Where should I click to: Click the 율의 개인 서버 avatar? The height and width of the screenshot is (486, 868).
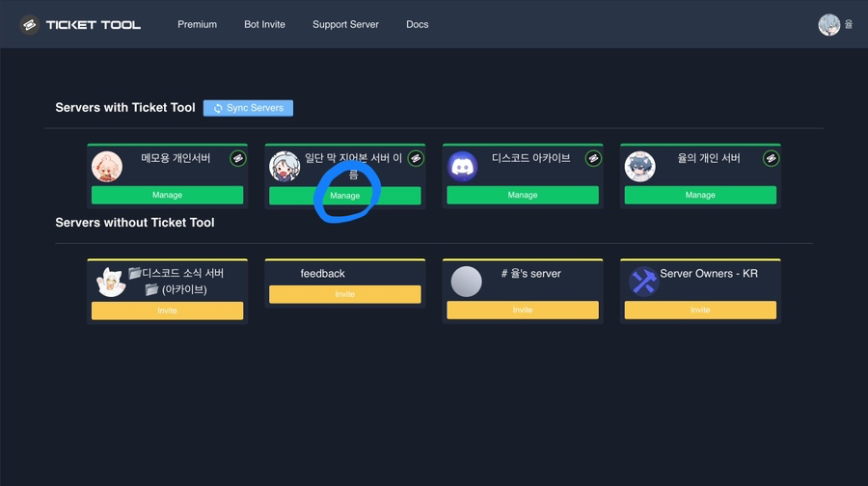coord(640,166)
